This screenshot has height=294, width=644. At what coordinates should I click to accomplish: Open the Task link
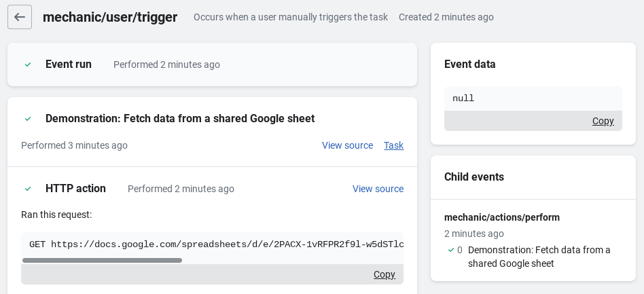(x=393, y=145)
